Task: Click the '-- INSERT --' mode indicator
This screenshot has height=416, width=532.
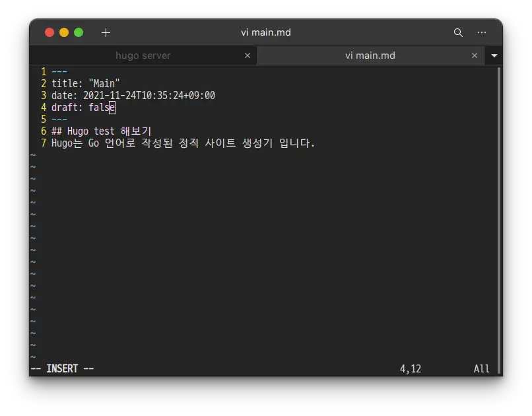Action: pyautogui.click(x=62, y=368)
